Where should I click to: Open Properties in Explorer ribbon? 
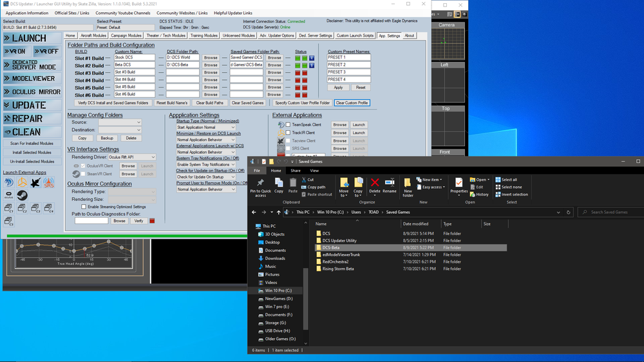tap(459, 186)
